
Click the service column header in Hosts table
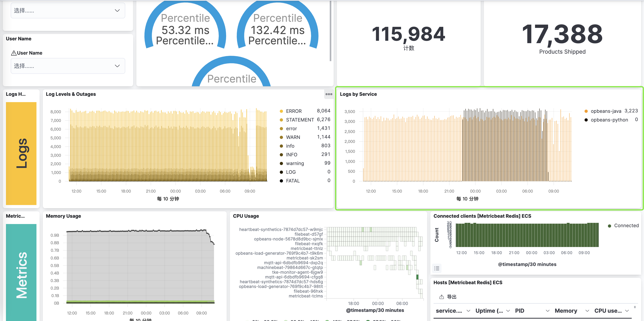coord(449,311)
